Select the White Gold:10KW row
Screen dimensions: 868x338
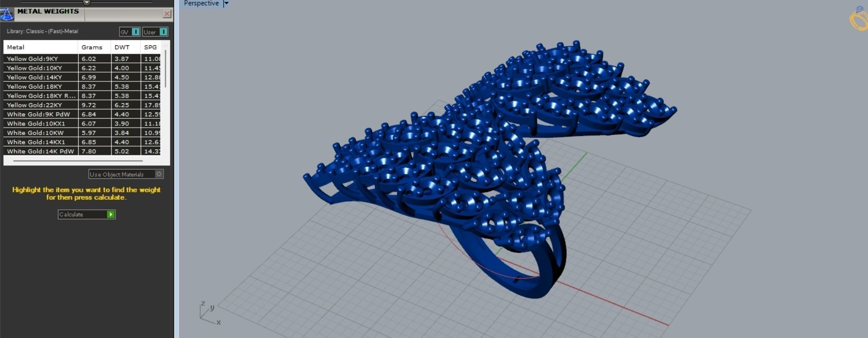82,133
